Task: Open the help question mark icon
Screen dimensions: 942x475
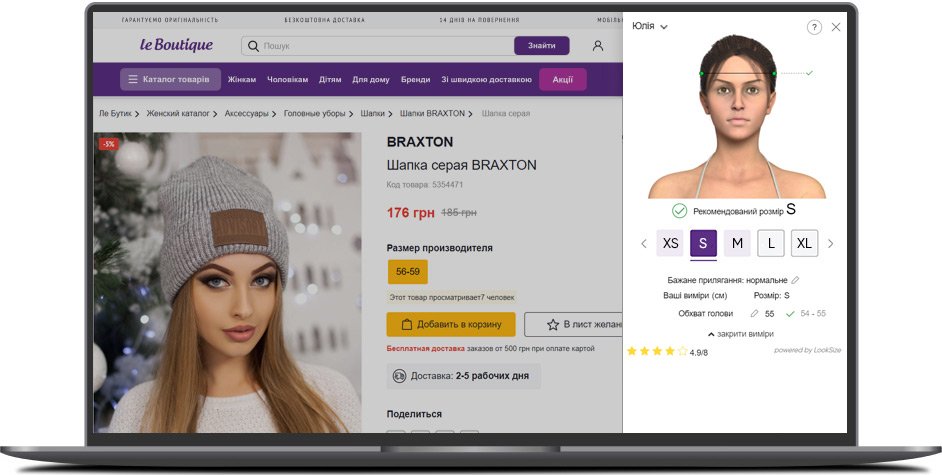Action: click(814, 27)
